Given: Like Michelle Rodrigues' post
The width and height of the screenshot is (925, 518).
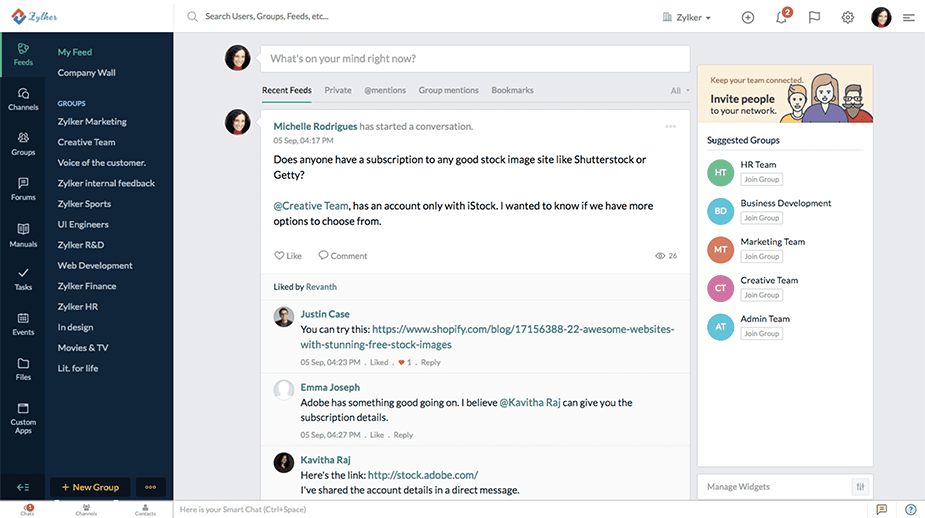Looking at the screenshot, I should coord(288,256).
